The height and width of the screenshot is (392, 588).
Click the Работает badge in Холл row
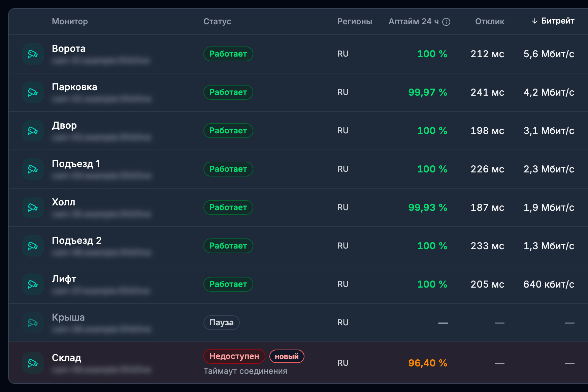click(228, 207)
